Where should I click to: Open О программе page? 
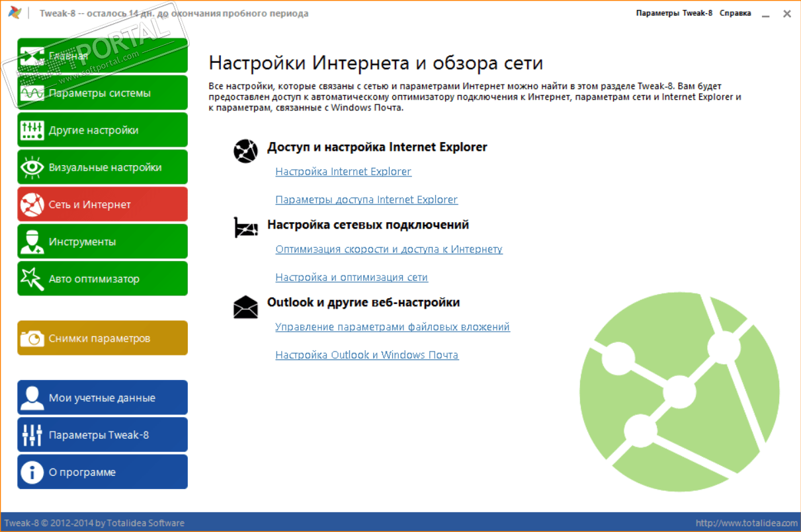pos(103,472)
